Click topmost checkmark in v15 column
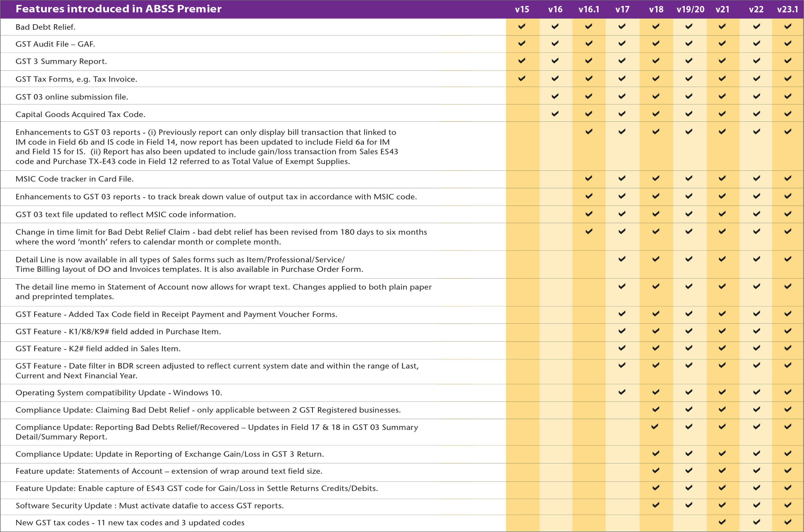This screenshot has height=532, width=804. [x=522, y=26]
